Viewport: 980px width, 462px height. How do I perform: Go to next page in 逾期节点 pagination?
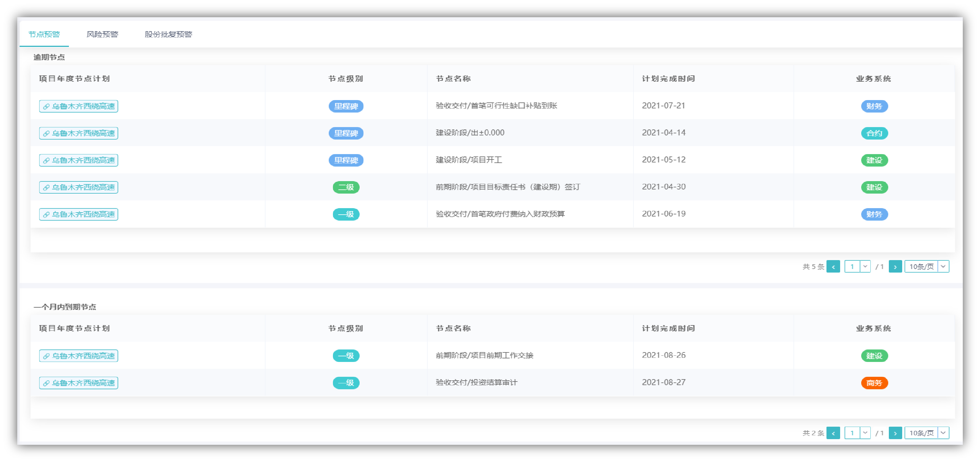click(895, 267)
